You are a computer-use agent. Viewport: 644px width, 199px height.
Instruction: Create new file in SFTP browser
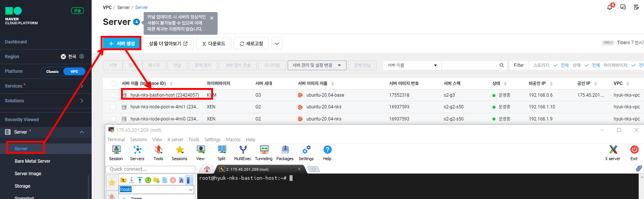165,180
